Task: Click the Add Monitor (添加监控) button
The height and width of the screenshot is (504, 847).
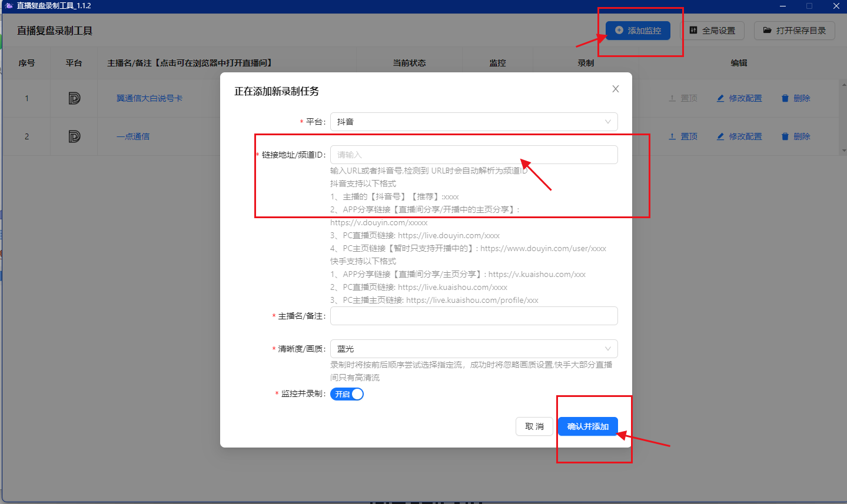Action: coord(637,31)
